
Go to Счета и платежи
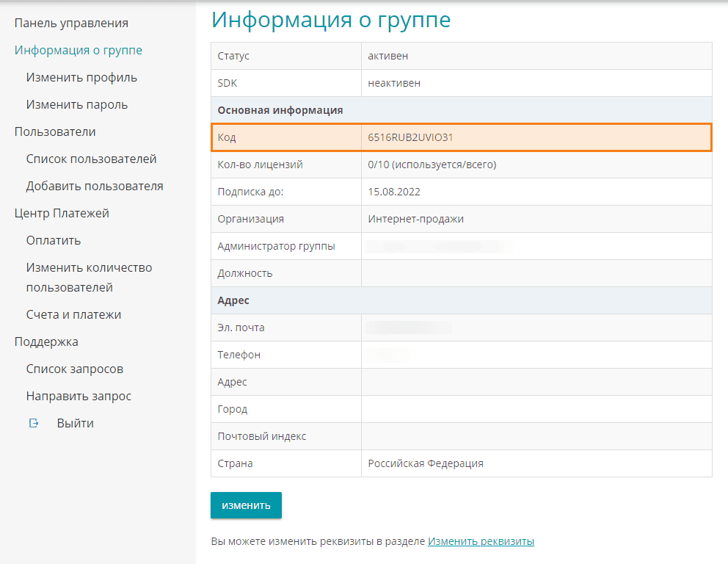coord(73,314)
